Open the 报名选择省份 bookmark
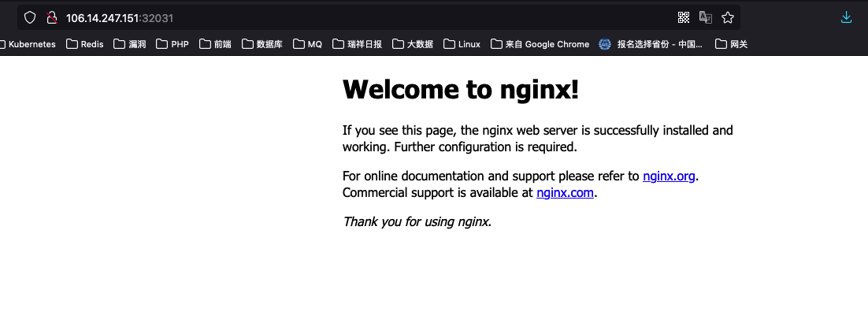 pyautogui.click(x=651, y=44)
